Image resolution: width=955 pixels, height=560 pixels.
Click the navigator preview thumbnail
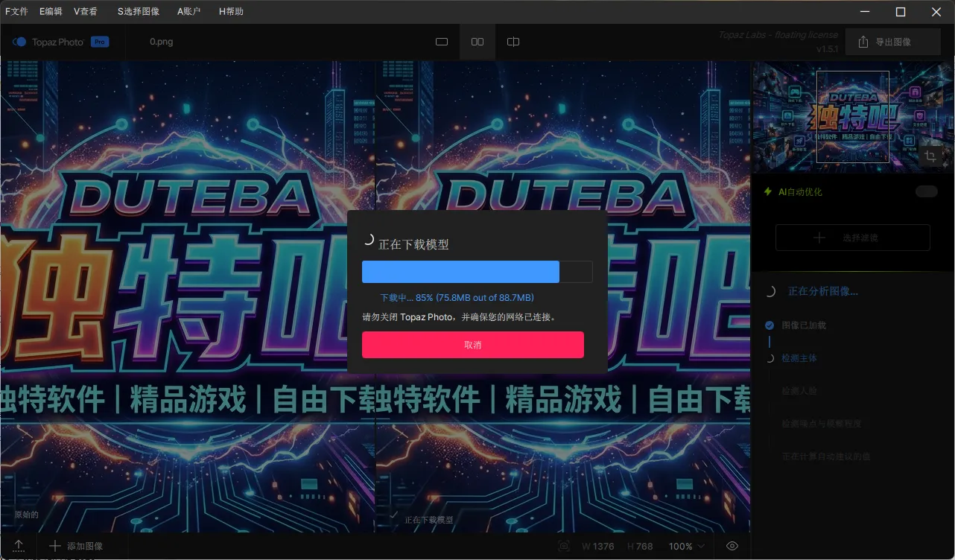pyautogui.click(x=852, y=117)
